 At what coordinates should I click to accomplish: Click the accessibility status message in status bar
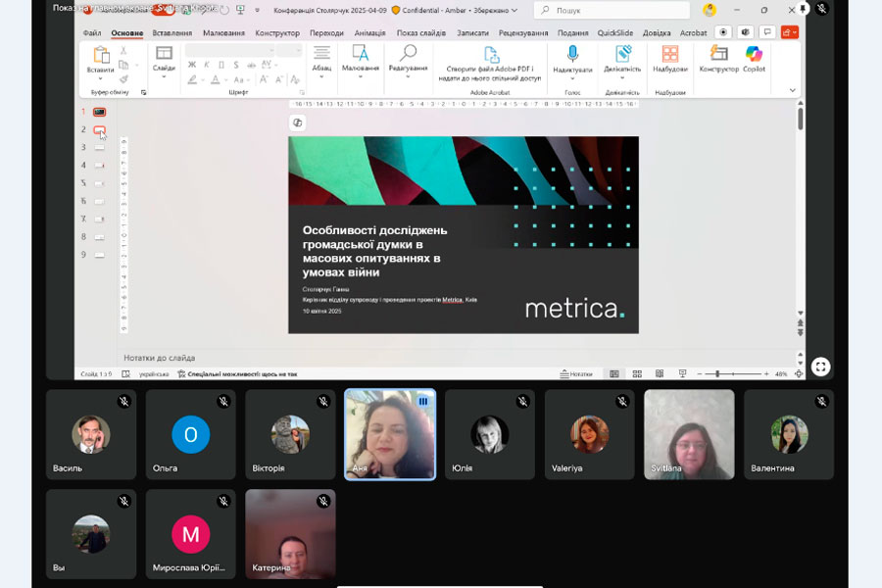237,374
